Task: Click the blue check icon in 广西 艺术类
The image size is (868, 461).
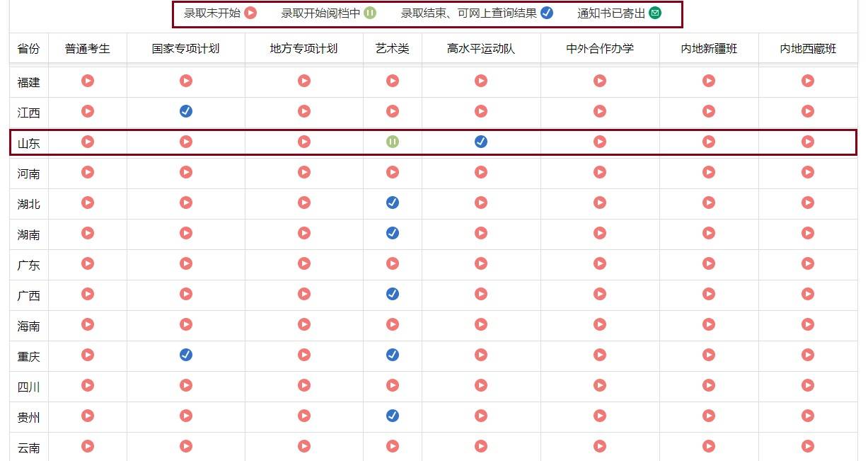Action: click(393, 293)
